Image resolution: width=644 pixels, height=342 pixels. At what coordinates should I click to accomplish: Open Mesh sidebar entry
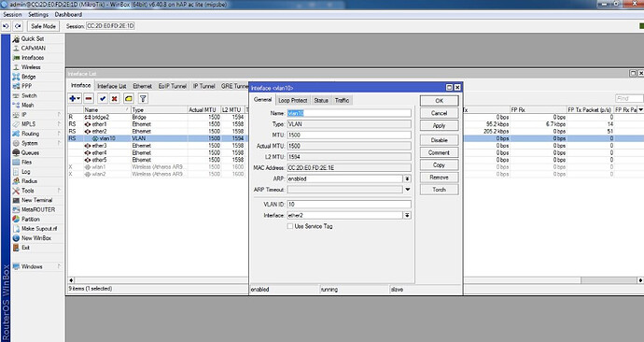[x=27, y=105]
